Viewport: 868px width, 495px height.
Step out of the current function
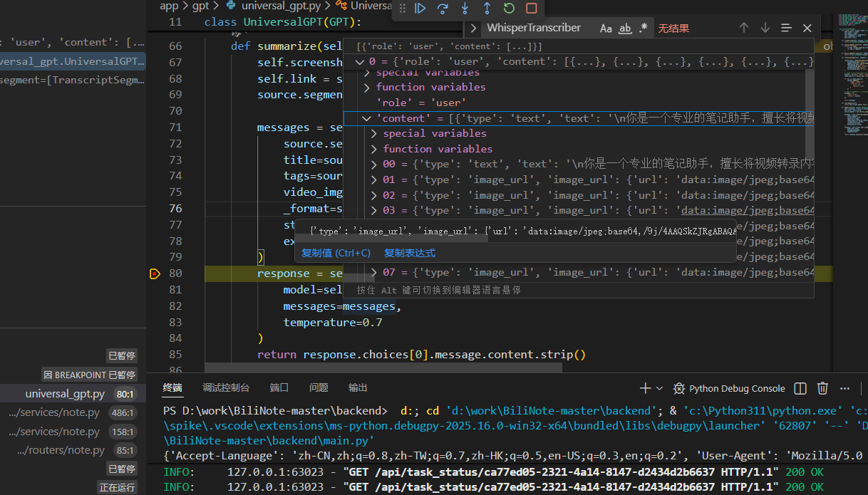(487, 9)
